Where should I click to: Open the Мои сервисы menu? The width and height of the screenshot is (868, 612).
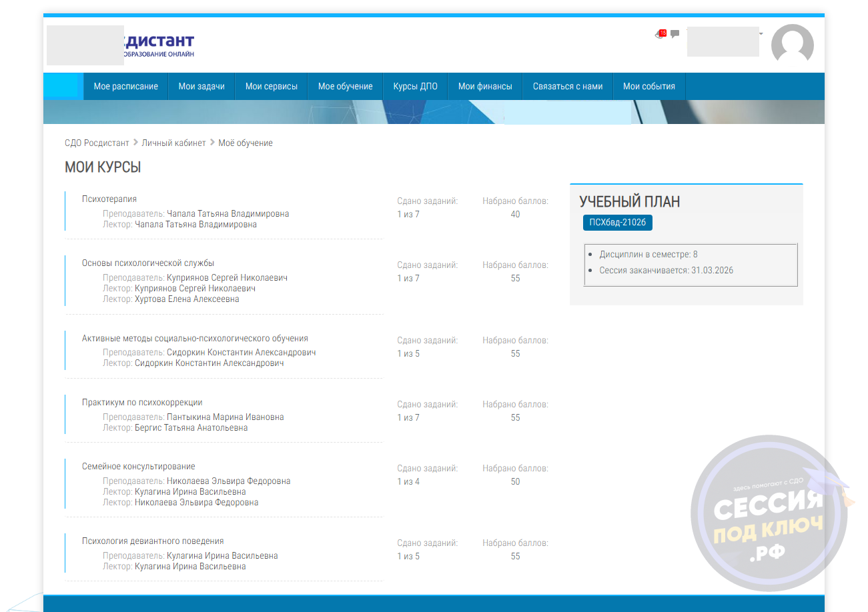[x=271, y=86]
